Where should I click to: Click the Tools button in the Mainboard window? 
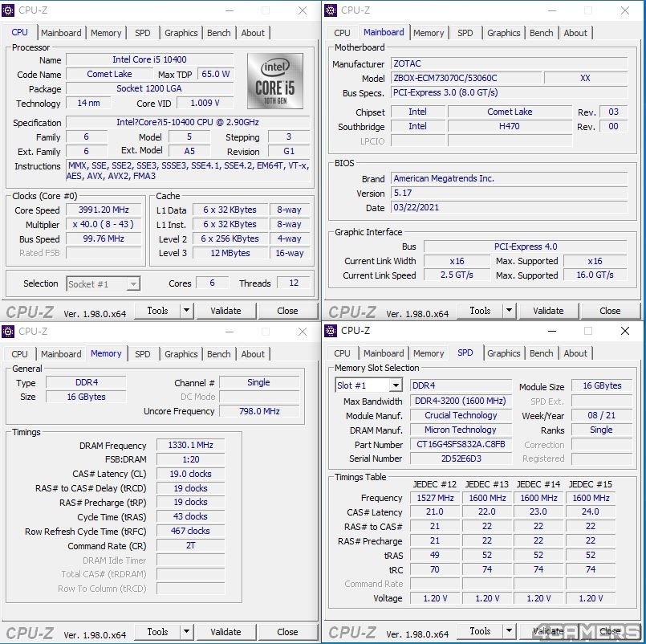481,311
